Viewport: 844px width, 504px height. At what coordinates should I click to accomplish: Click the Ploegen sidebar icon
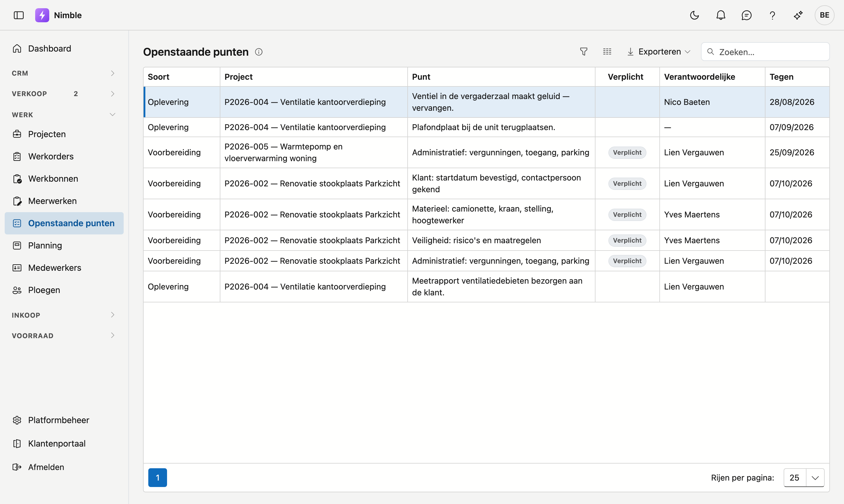tap(17, 290)
